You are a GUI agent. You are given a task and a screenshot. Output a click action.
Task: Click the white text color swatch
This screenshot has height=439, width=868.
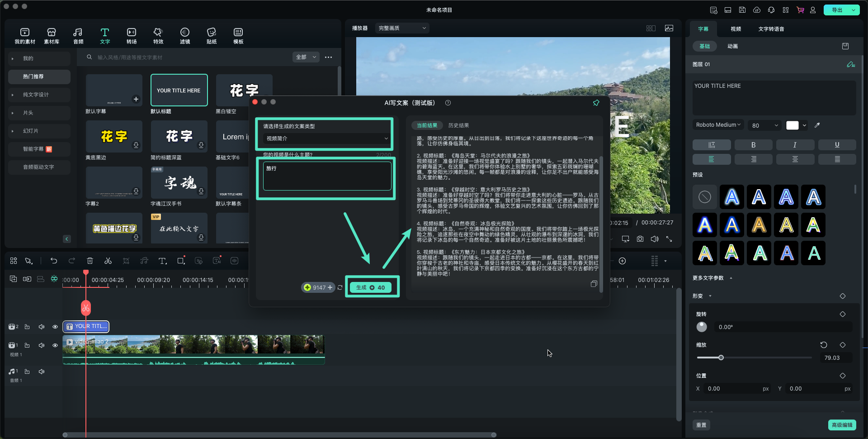792,125
